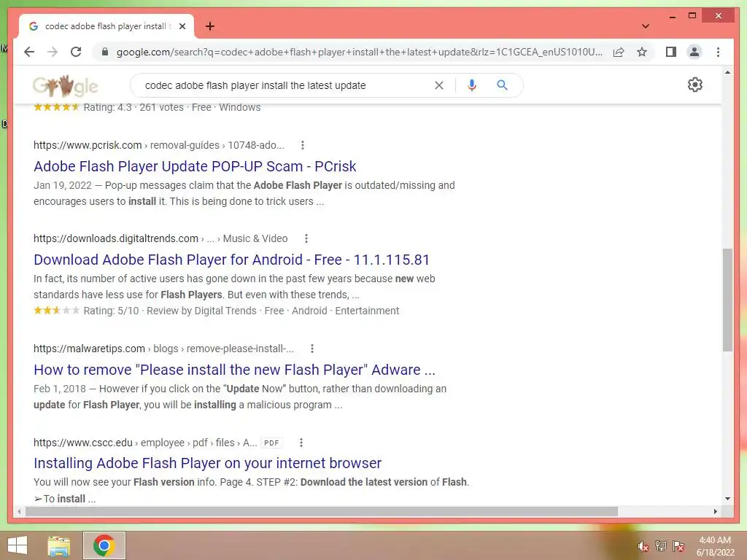
Task: Click the vertical scrollbar thumb
Action: point(727,300)
